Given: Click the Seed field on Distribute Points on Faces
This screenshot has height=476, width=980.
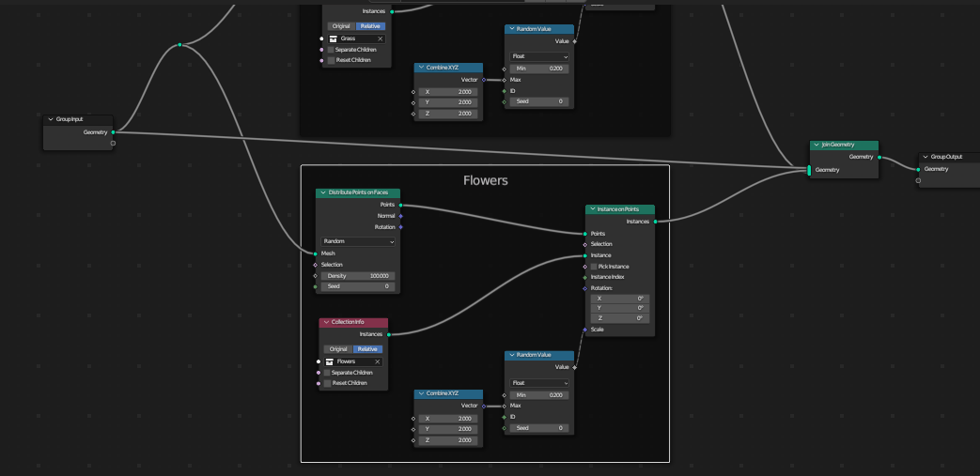Looking at the screenshot, I should (358, 286).
